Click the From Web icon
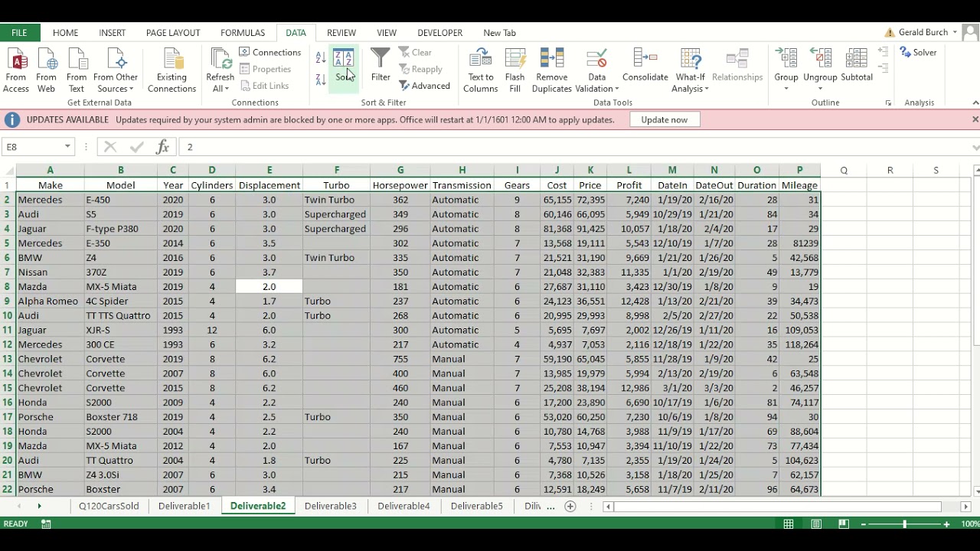Viewport: 980px width, 551px height. [x=46, y=70]
